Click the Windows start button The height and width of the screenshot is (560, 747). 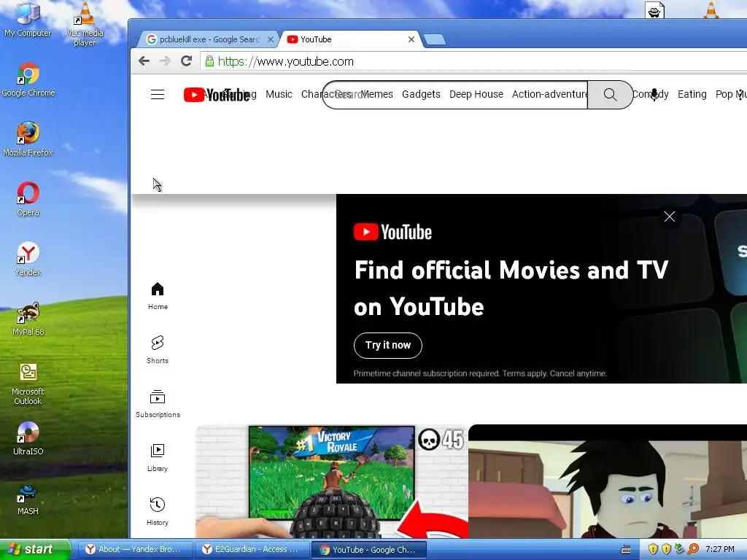[x=35, y=550]
